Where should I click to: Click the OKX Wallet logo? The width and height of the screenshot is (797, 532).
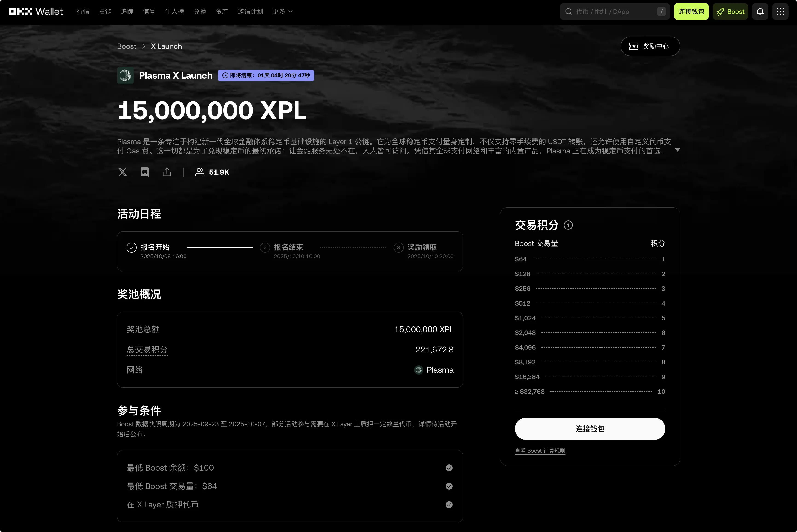(x=36, y=11)
